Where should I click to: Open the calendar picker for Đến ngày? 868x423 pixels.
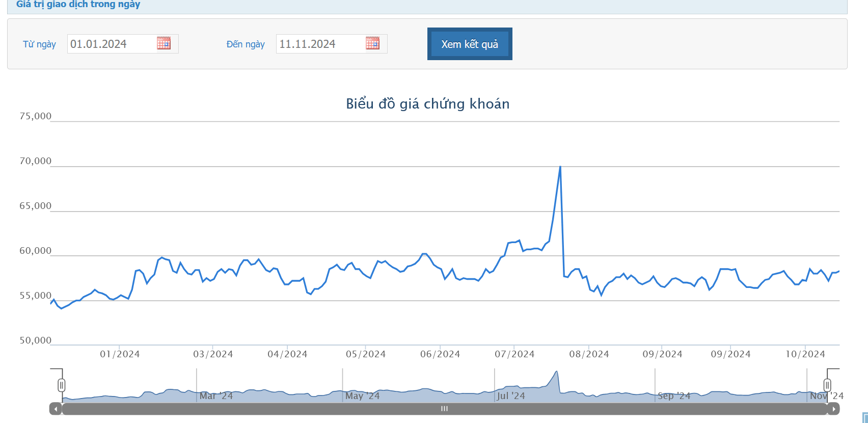pyautogui.click(x=372, y=43)
